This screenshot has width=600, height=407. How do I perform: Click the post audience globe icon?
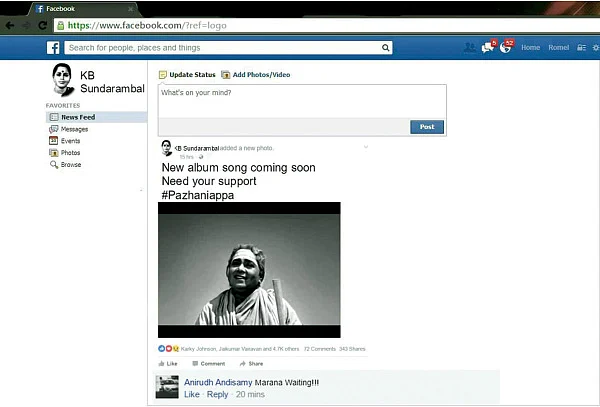[201, 157]
